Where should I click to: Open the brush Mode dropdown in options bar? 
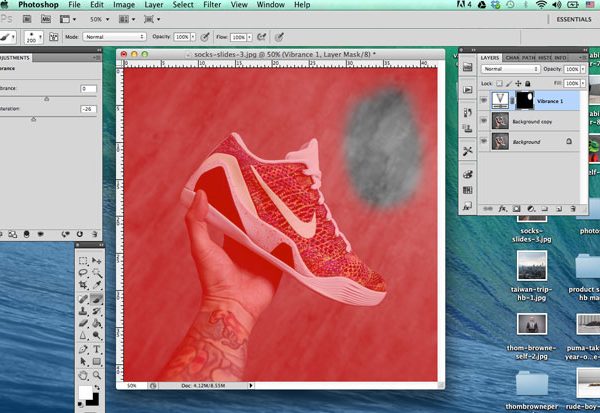tap(114, 36)
